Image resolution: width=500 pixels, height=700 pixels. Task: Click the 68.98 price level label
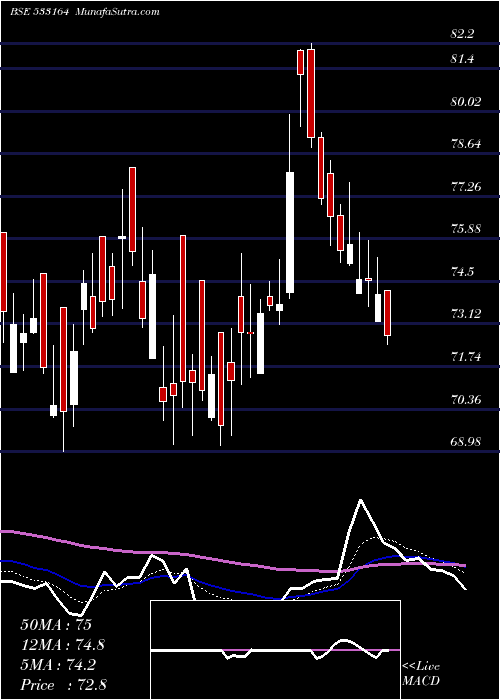466,442
